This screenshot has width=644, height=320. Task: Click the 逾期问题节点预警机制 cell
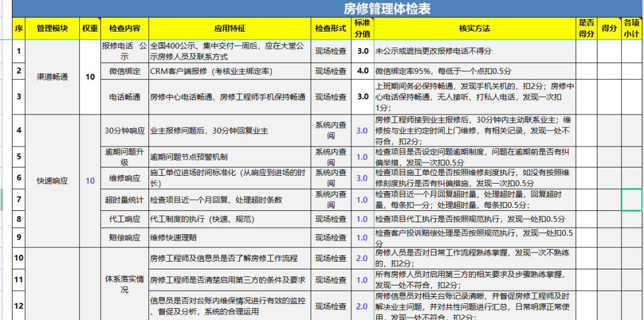coord(230,157)
